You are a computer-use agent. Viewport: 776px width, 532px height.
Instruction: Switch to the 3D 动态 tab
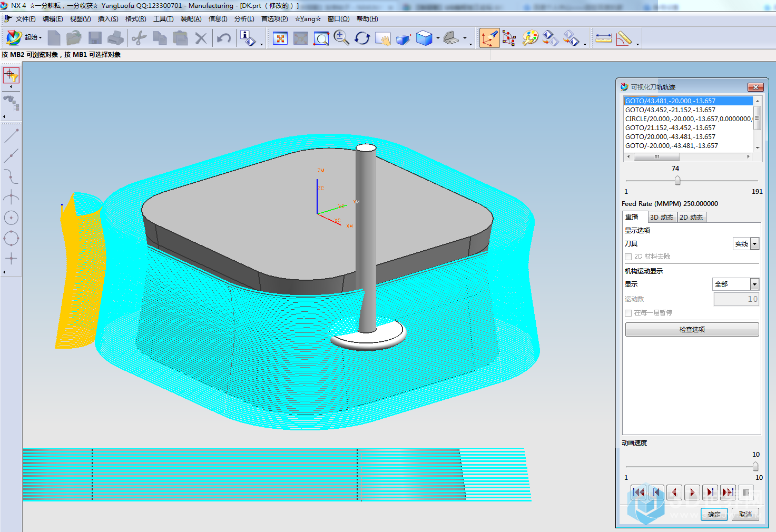pyautogui.click(x=661, y=218)
